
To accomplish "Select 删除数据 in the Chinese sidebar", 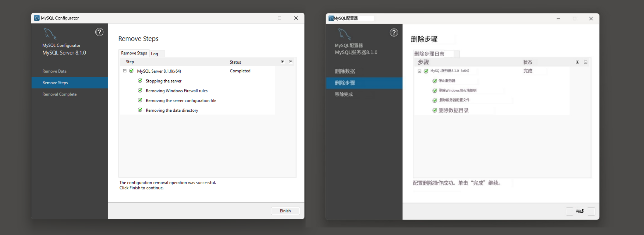I will point(345,71).
